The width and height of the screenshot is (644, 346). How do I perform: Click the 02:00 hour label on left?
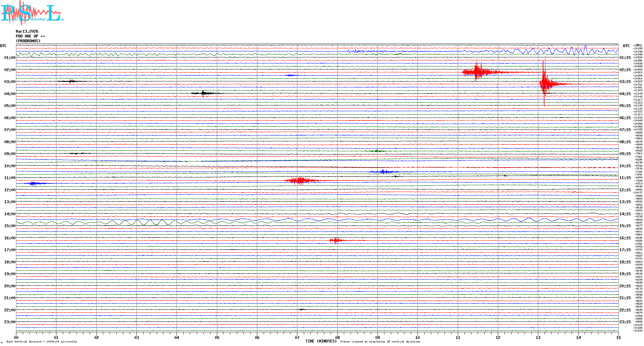(10, 70)
